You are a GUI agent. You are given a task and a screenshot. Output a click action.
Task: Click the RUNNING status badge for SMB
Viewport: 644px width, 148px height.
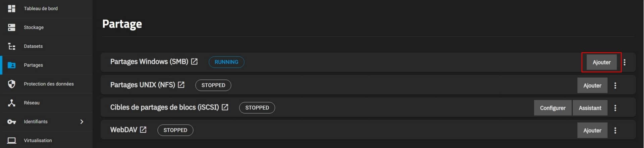226,62
